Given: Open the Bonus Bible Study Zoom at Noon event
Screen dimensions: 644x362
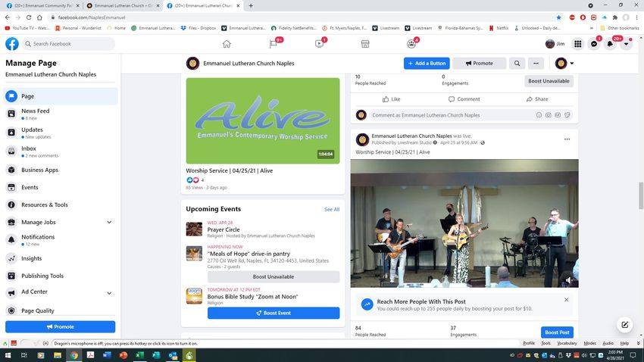Looking at the screenshot, I should pyautogui.click(x=252, y=296).
